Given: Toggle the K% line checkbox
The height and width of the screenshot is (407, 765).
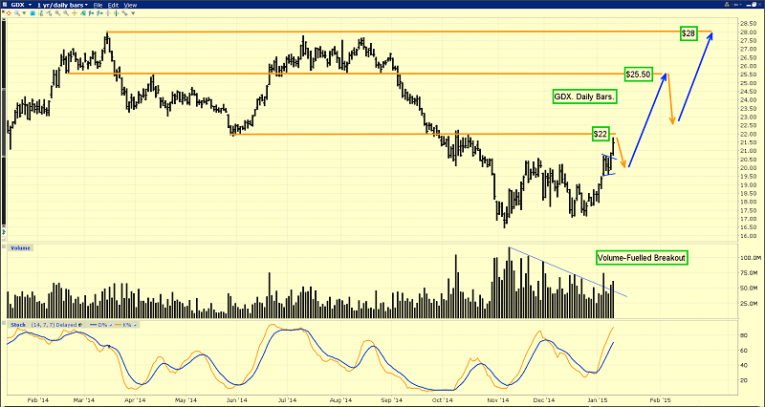Looking at the screenshot, I should pyautogui.click(x=135, y=325).
